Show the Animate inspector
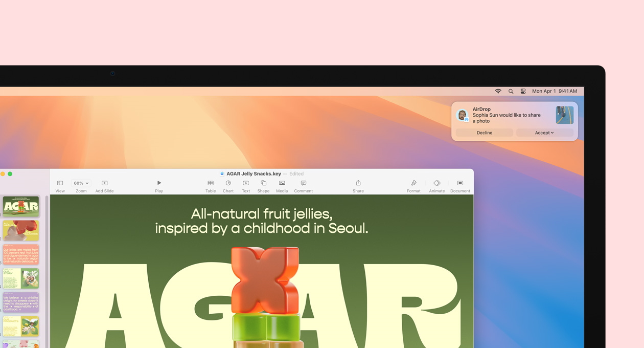 (436, 186)
